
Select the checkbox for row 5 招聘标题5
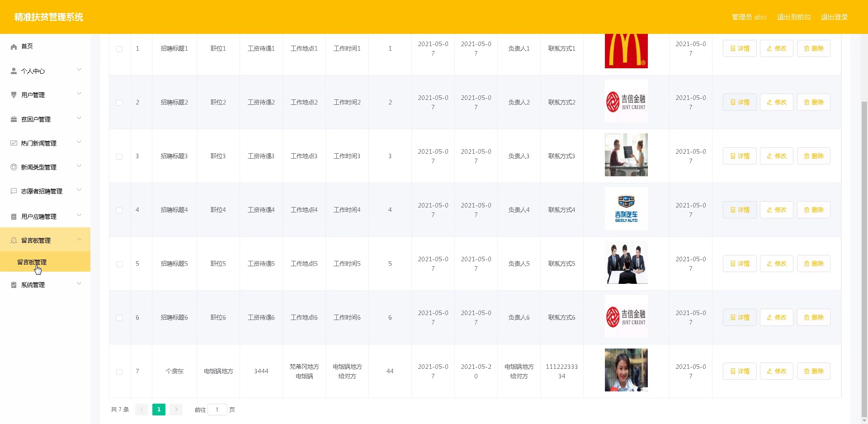(x=119, y=264)
